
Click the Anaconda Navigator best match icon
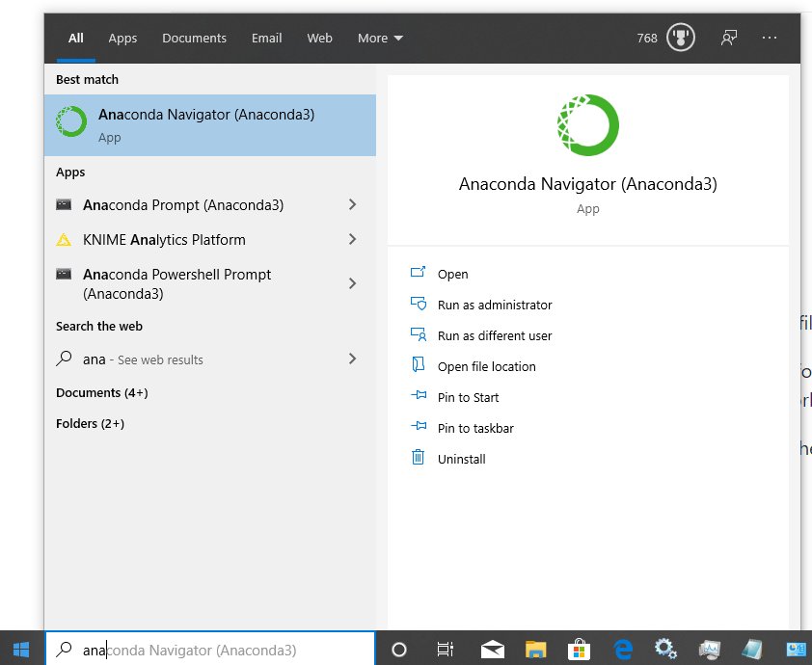pyautogui.click(x=71, y=121)
